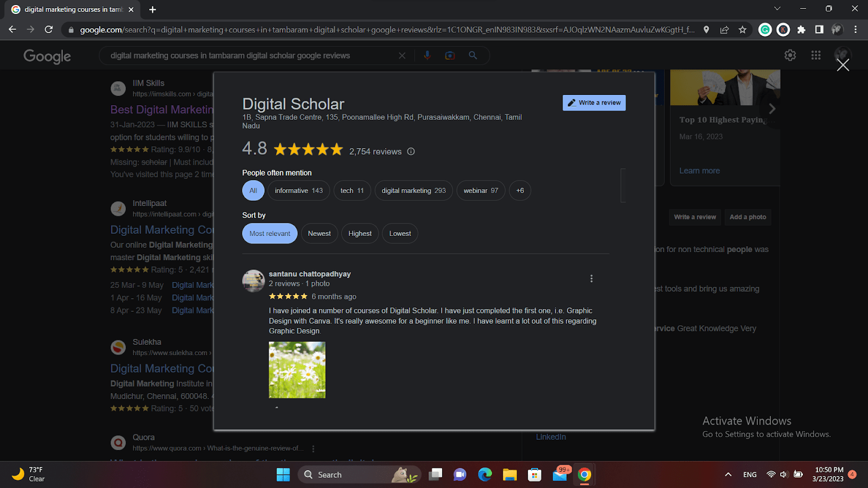Click the browser address bar URL
The width and height of the screenshot is (868, 488).
(387, 30)
